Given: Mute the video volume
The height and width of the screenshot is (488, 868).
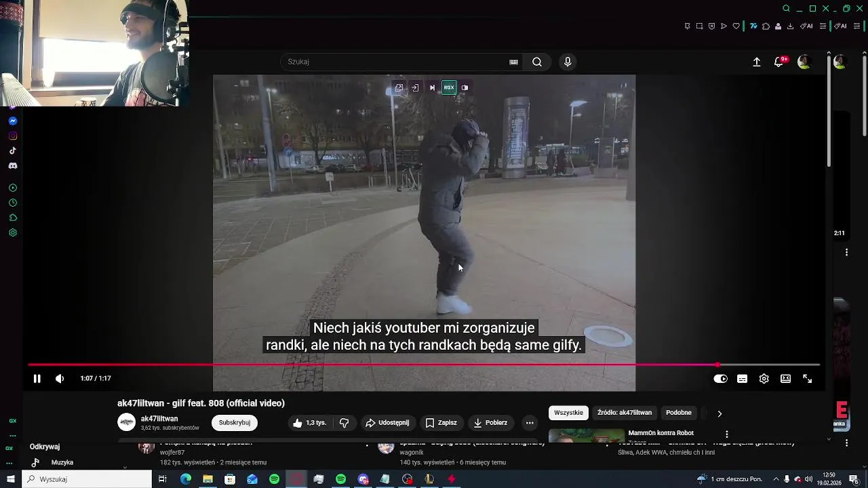Looking at the screenshot, I should 60,379.
